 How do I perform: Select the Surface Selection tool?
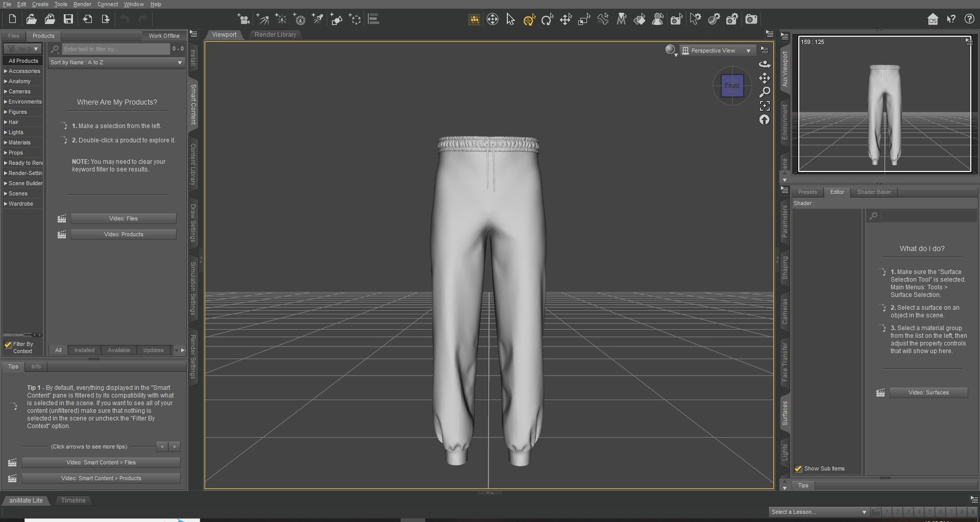(x=640, y=19)
